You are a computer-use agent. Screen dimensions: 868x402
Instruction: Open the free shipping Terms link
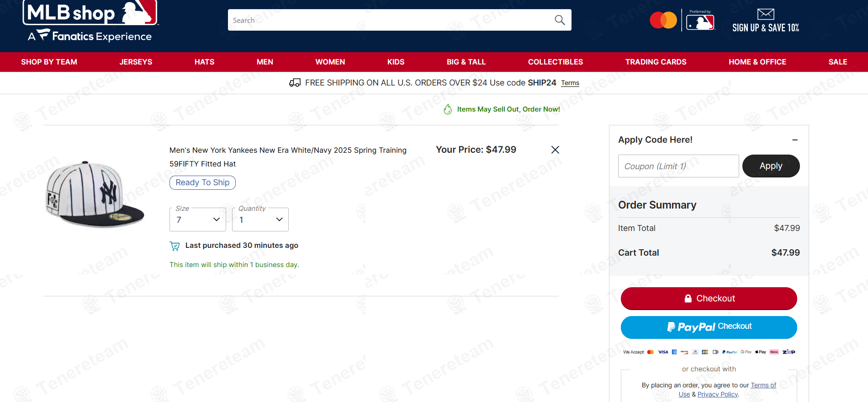(x=570, y=83)
